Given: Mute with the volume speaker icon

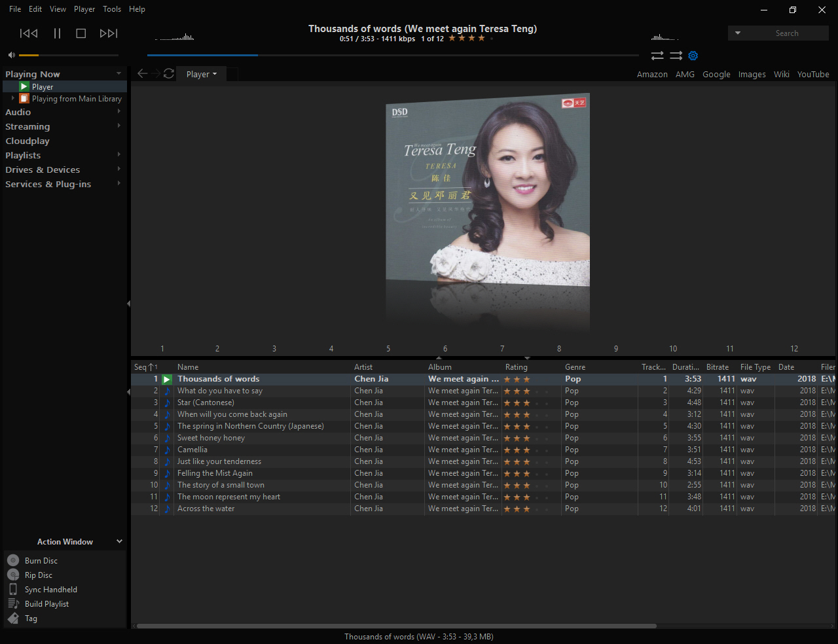Looking at the screenshot, I should [x=11, y=55].
